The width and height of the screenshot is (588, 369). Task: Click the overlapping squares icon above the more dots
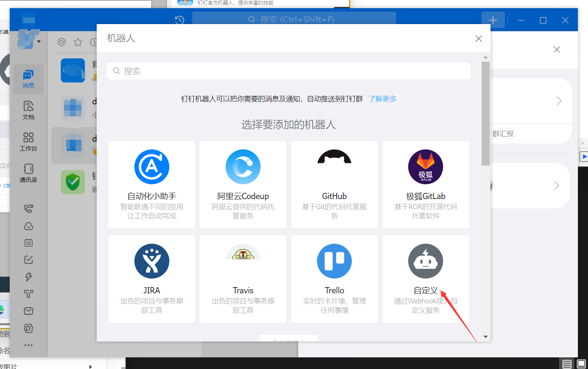(x=28, y=328)
